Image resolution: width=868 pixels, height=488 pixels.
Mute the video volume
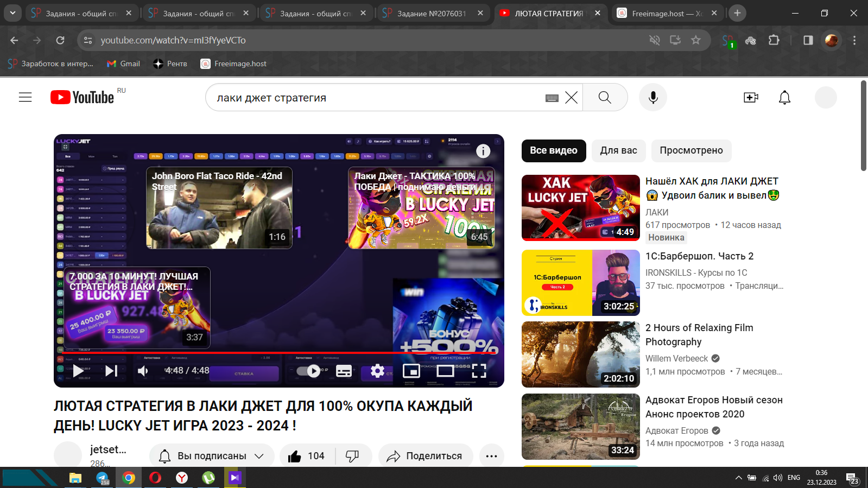tap(143, 371)
